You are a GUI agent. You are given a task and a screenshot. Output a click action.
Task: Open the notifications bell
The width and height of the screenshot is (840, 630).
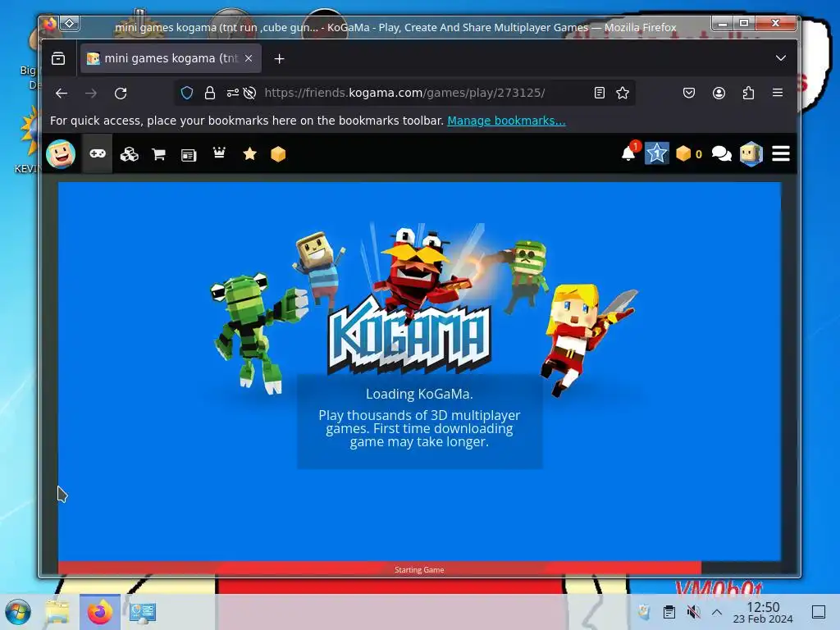click(629, 153)
